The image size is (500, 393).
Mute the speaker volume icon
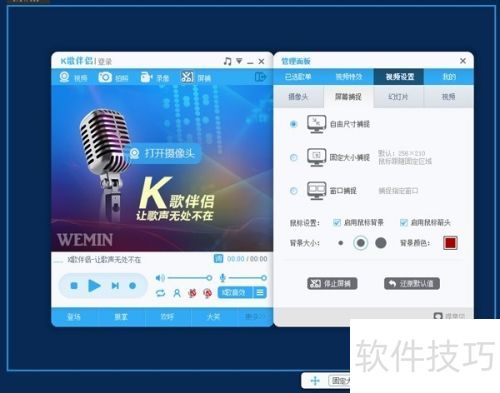(x=160, y=278)
